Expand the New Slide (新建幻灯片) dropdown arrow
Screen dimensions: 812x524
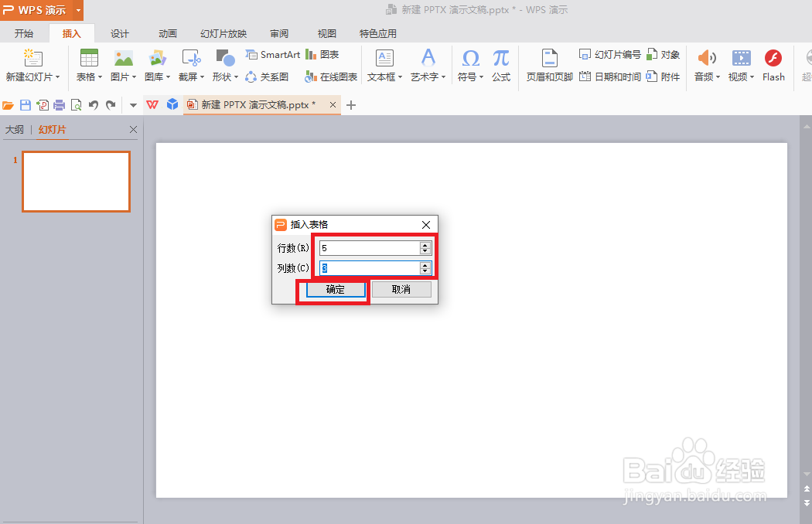(x=57, y=77)
